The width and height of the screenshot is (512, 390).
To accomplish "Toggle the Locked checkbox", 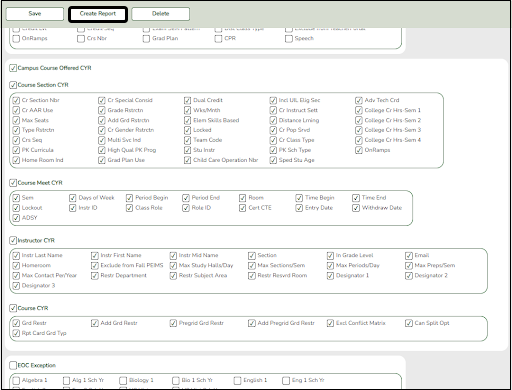I will [x=187, y=130].
